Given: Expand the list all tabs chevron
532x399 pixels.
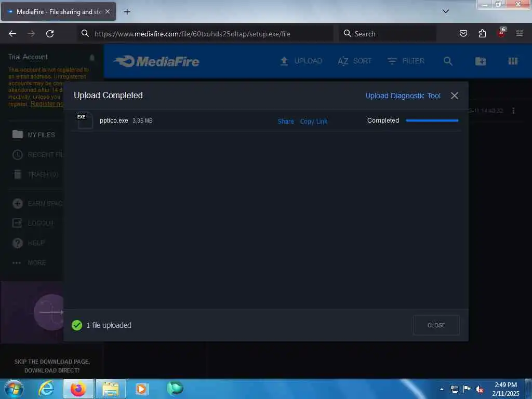Looking at the screenshot, I should point(445,11).
